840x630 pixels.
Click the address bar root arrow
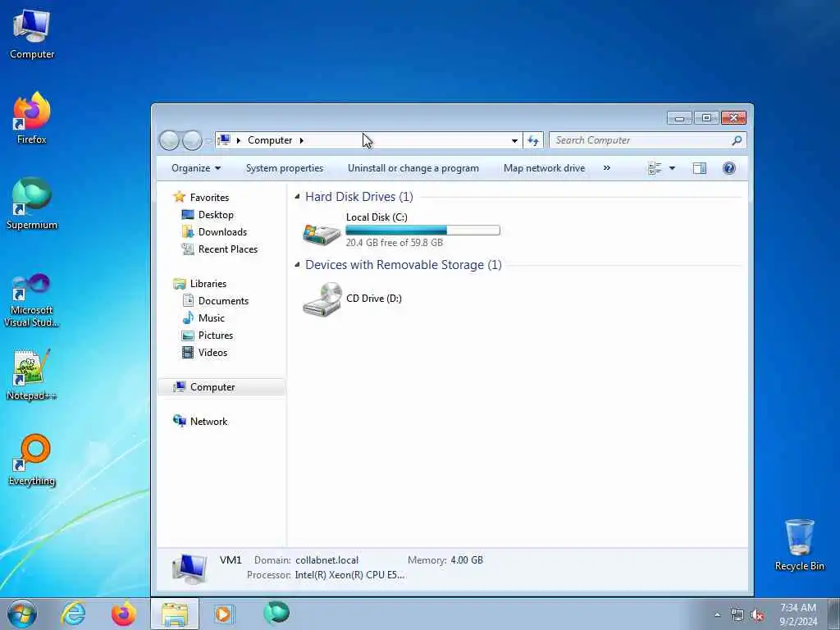coord(239,140)
